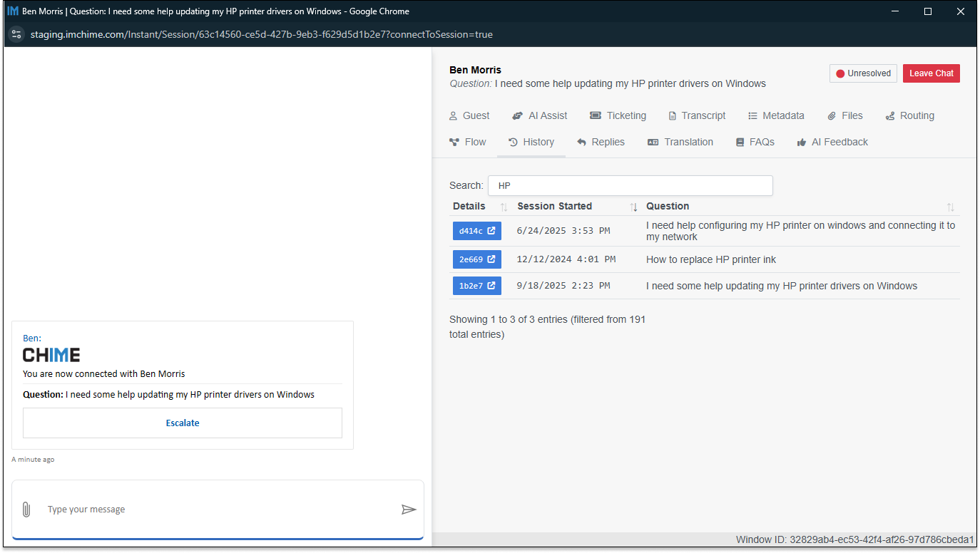Open the Guest tab
Image resolution: width=980 pixels, height=553 pixels.
point(469,116)
